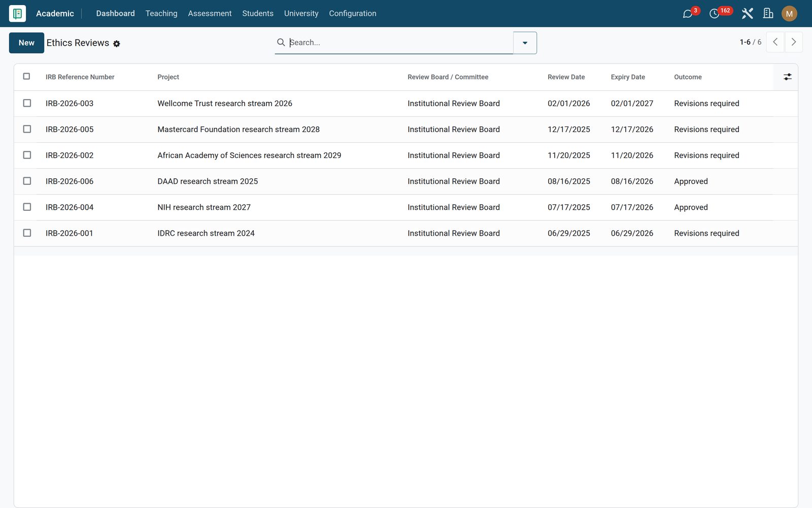Image resolution: width=812 pixels, height=508 pixels.
Task: Sort by Review Date column header
Action: tap(566, 77)
